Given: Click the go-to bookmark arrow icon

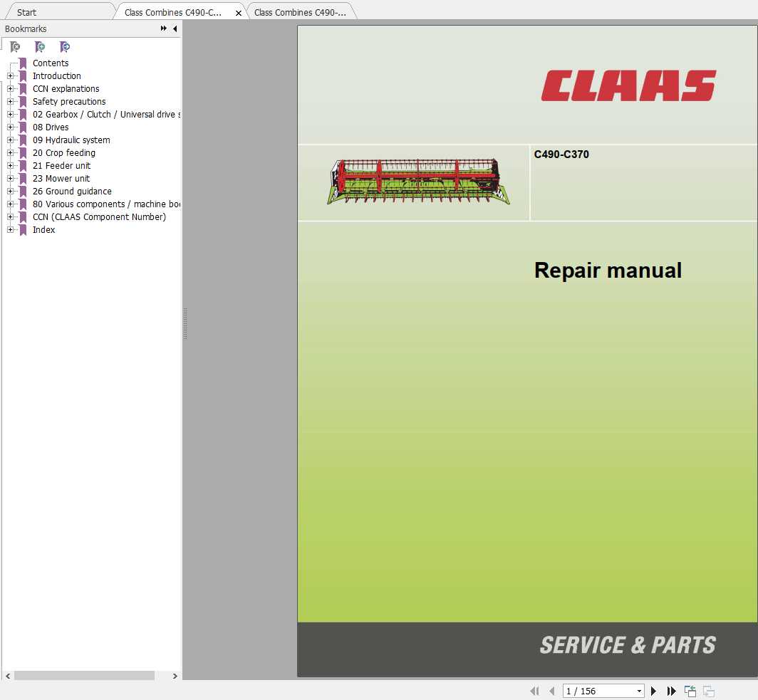Looking at the screenshot, I should point(65,47).
